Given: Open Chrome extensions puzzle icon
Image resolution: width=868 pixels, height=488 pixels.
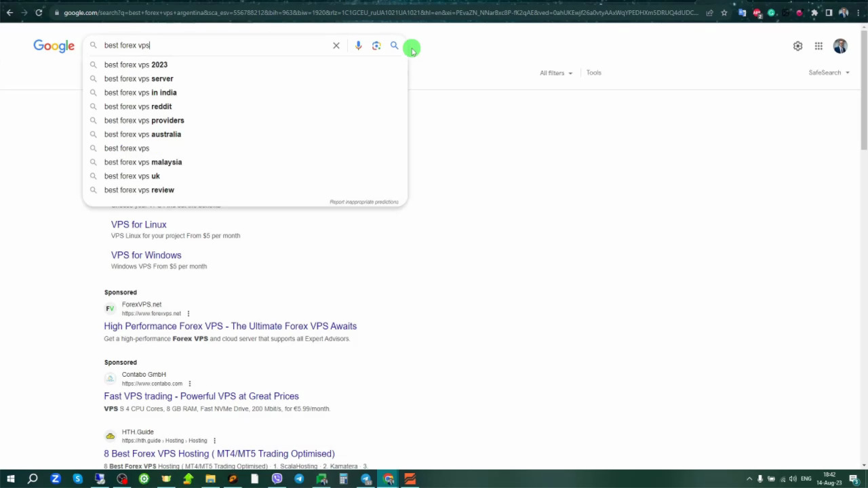Looking at the screenshot, I should click(814, 12).
